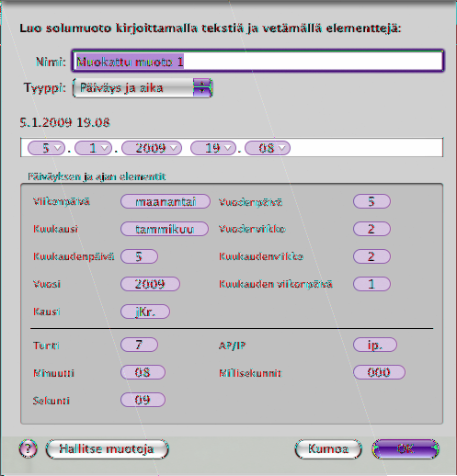Select the Sekunti 09 element
This screenshot has height=476, width=457.
click(x=143, y=400)
